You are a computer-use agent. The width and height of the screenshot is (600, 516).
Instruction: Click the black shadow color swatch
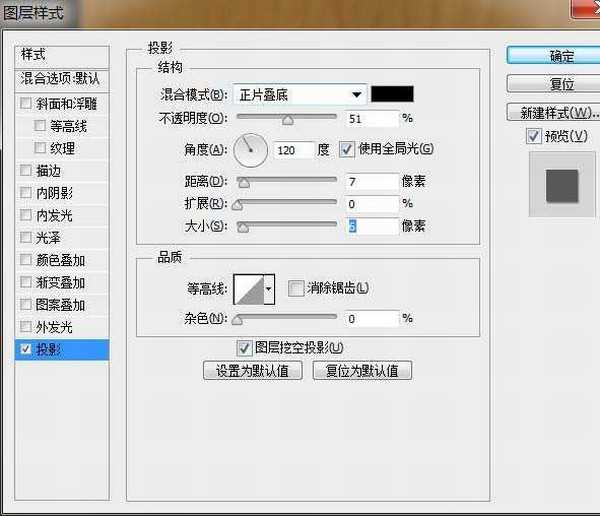392,95
